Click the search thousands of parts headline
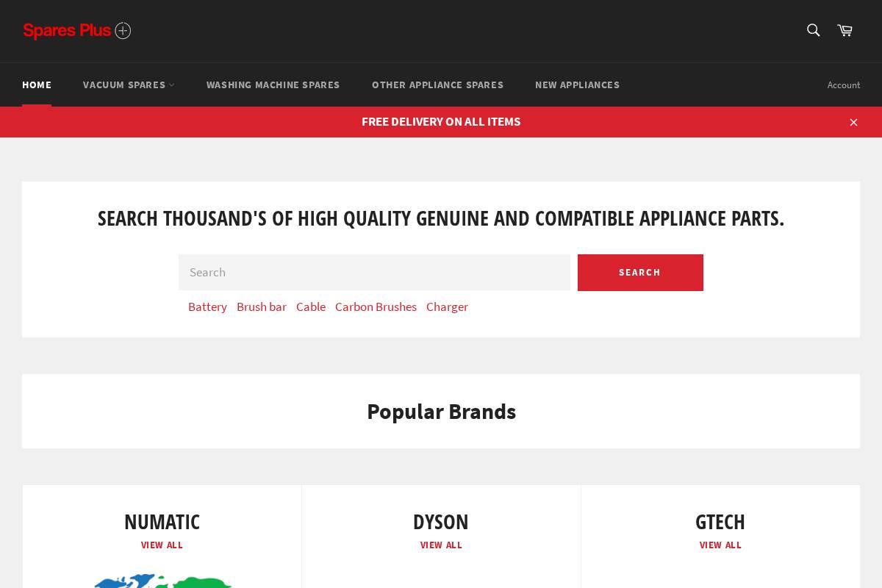 pyautogui.click(x=441, y=218)
